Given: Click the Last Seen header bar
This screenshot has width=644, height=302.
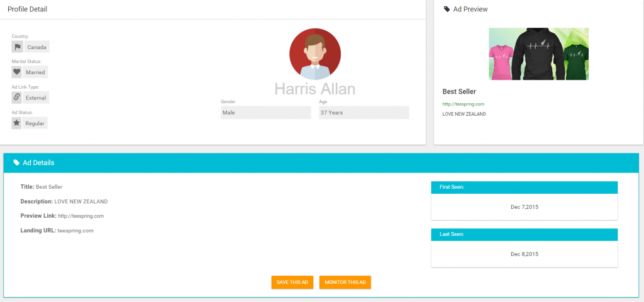Looking at the screenshot, I should (525, 235).
